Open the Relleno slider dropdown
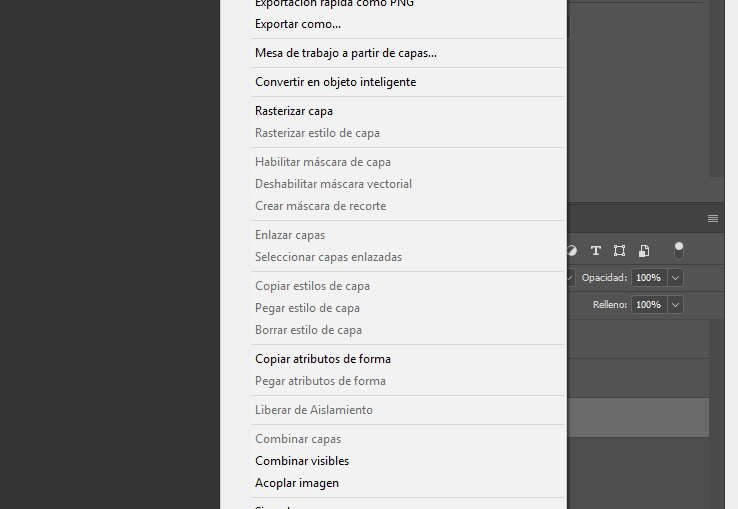 click(x=676, y=304)
